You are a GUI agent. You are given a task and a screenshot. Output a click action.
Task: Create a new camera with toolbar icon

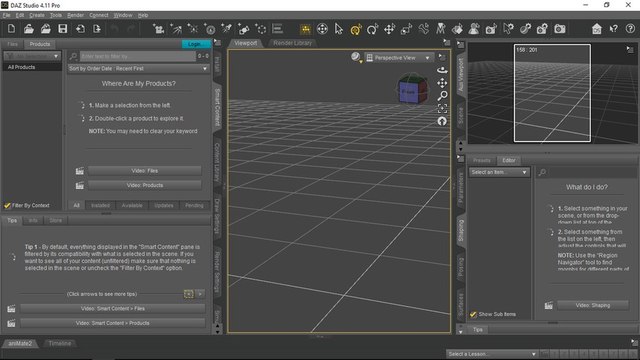pos(158,29)
